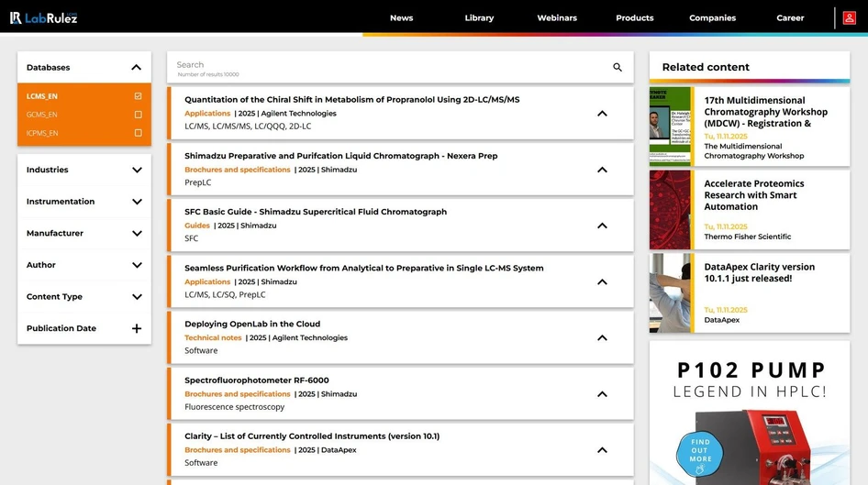The image size is (868, 485).
Task: Click the Publication Date plus icon
Action: click(x=137, y=328)
